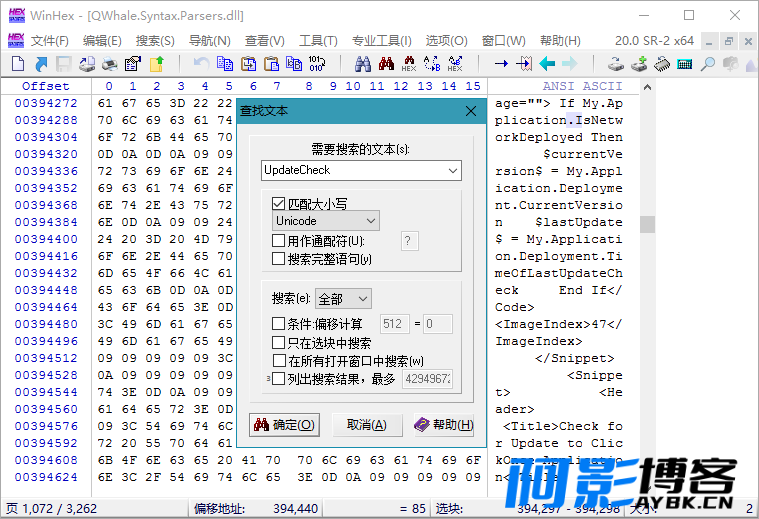759x519 pixels.
Task: Enable the 用作通配符 checkbox
Action: pyautogui.click(x=279, y=241)
